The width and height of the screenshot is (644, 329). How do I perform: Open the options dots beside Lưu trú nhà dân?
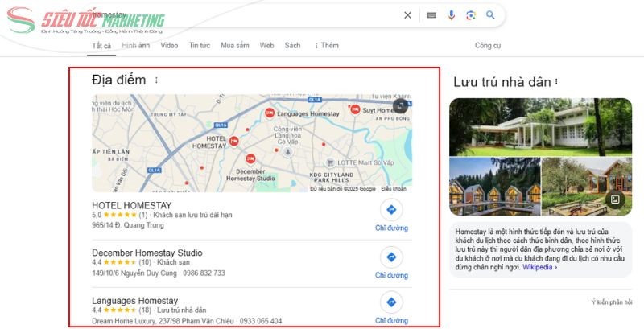556,81
